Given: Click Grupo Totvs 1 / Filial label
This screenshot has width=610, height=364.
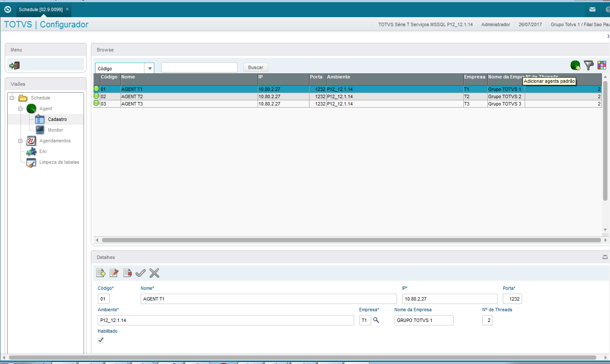Looking at the screenshot, I should pyautogui.click(x=580, y=24).
